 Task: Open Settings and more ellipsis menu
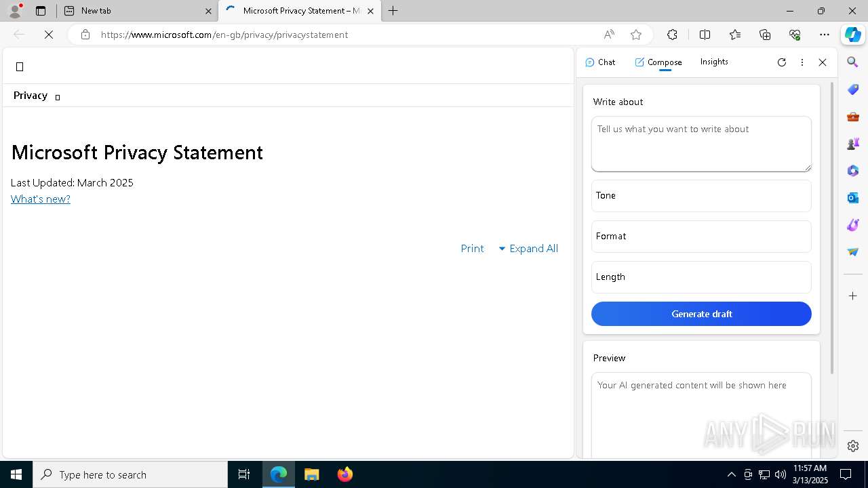pyautogui.click(x=825, y=35)
